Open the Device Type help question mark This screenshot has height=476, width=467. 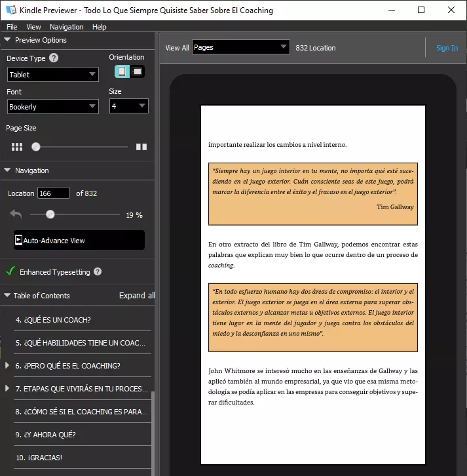(x=54, y=58)
